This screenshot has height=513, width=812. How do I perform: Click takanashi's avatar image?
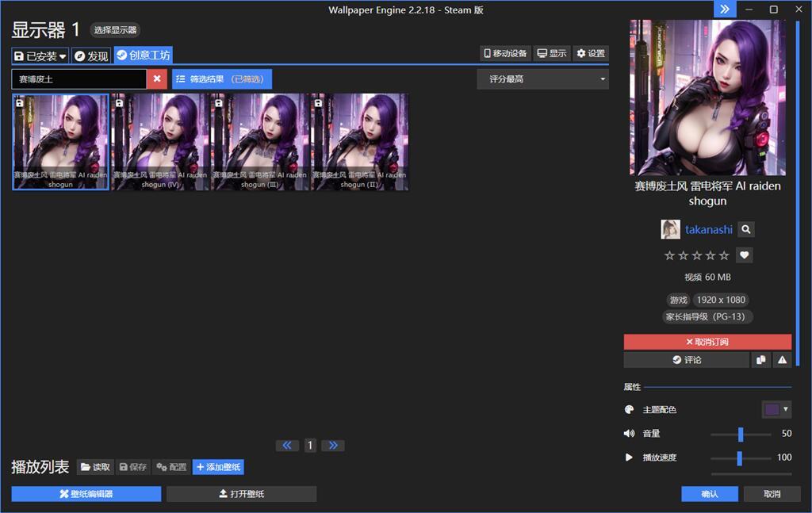671,229
